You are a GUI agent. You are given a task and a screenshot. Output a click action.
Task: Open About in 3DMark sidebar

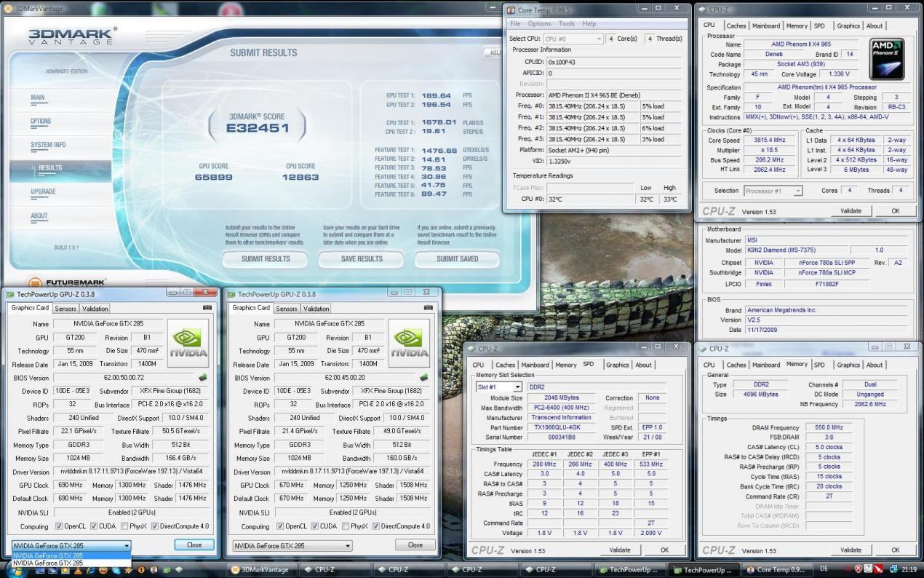[x=39, y=215]
